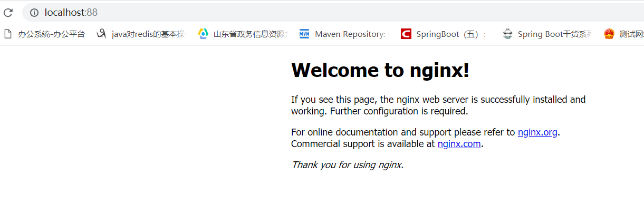Open the 办公系统-办公平台 bookmark
Screen dimensions: 644x223
(44, 34)
